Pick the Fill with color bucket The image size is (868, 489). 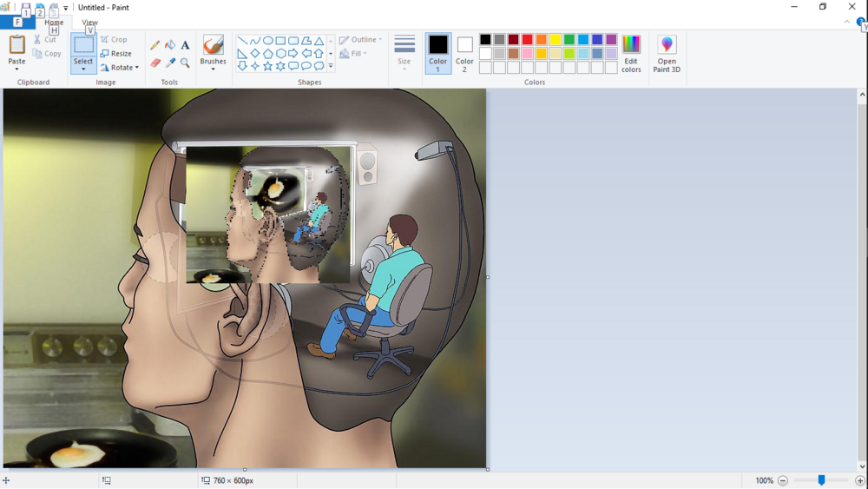pos(170,45)
